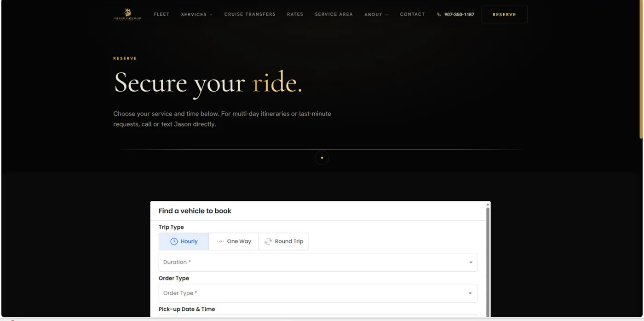
Task: Go to Cruise Transfers
Action: pos(250,14)
